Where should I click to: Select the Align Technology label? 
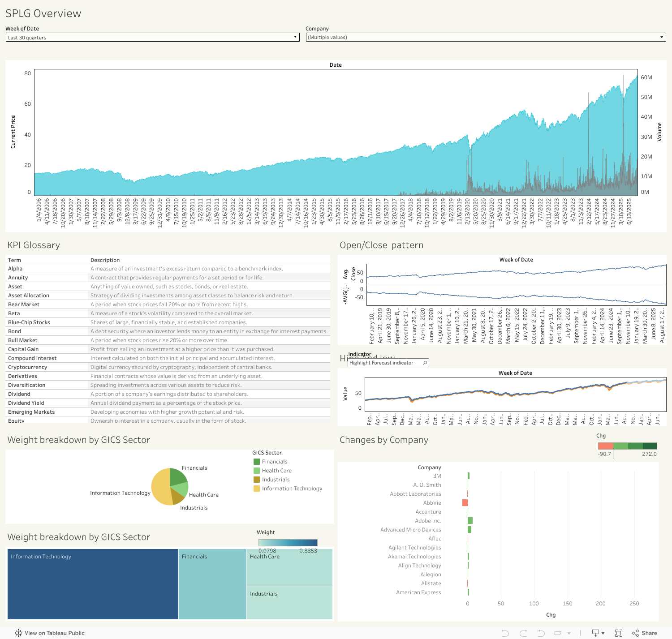[420, 566]
